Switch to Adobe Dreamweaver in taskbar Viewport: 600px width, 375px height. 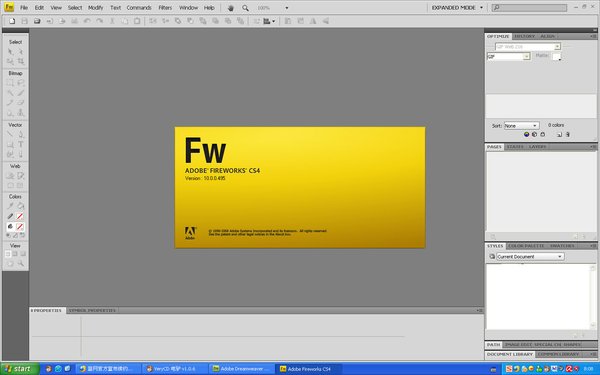[x=242, y=369]
